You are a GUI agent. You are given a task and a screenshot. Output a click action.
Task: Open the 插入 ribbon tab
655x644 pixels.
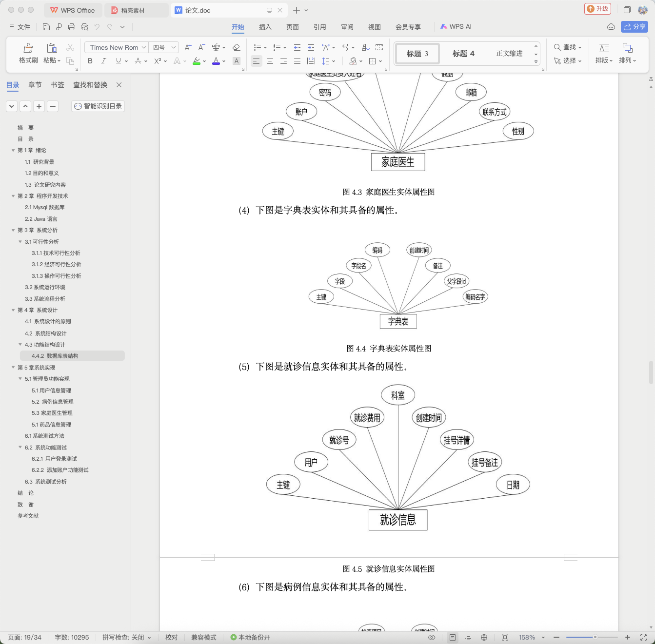[x=265, y=27]
